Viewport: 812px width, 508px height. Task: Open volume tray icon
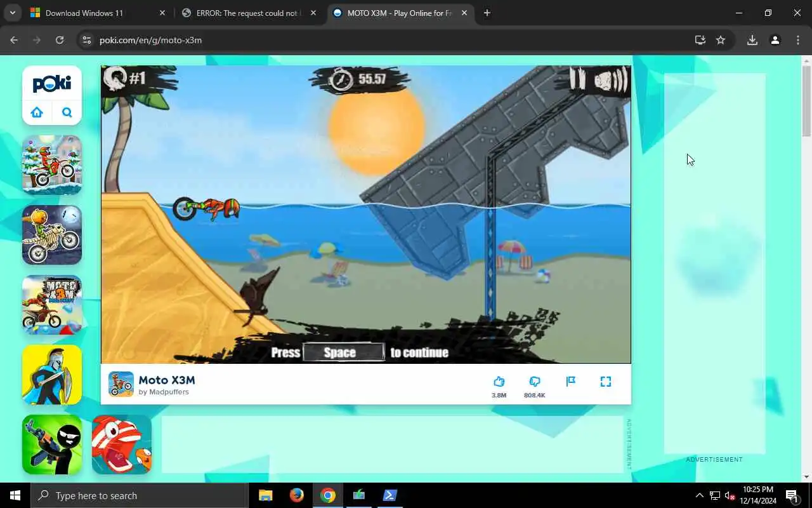coord(730,495)
